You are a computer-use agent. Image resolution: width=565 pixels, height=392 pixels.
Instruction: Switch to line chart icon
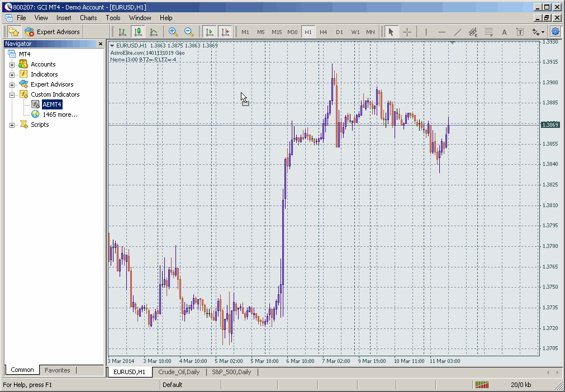pyautogui.click(x=154, y=32)
